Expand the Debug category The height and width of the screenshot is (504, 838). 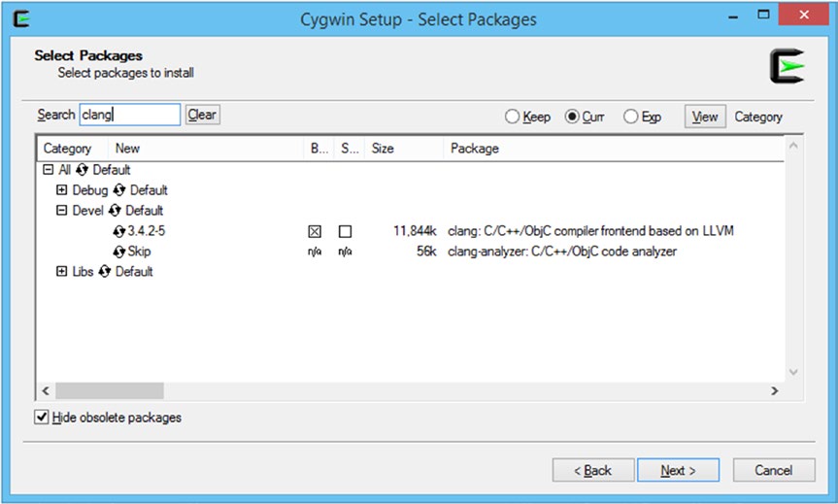click(62, 189)
